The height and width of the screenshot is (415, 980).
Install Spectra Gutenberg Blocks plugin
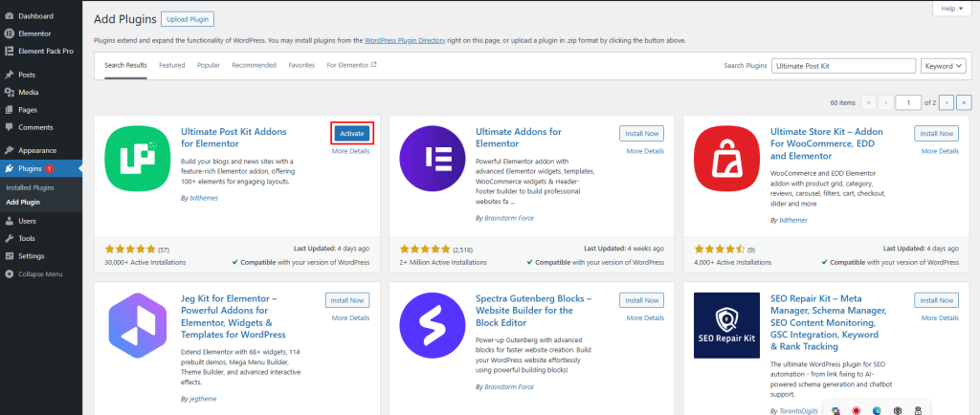(642, 300)
